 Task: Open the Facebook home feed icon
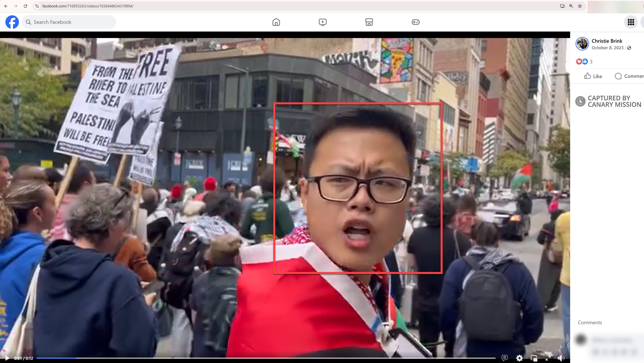coord(276,22)
